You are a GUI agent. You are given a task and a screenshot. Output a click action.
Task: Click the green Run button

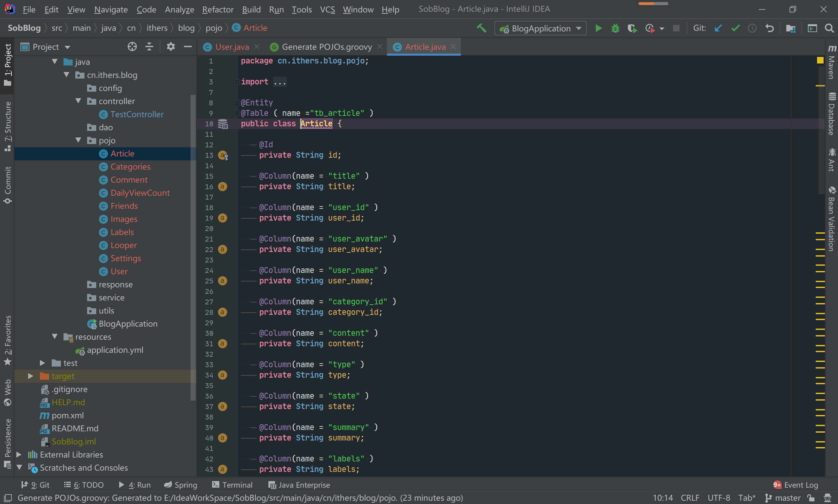[598, 28]
